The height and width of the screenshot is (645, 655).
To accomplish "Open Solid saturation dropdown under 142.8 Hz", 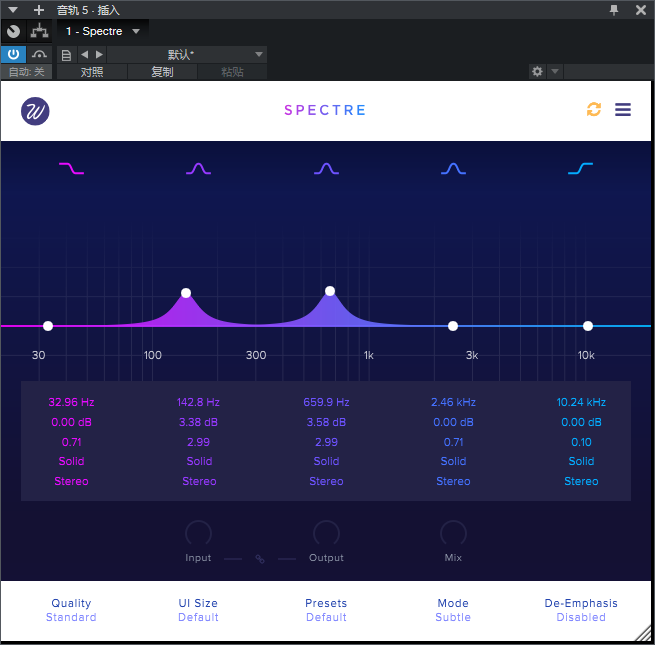I will (x=199, y=461).
